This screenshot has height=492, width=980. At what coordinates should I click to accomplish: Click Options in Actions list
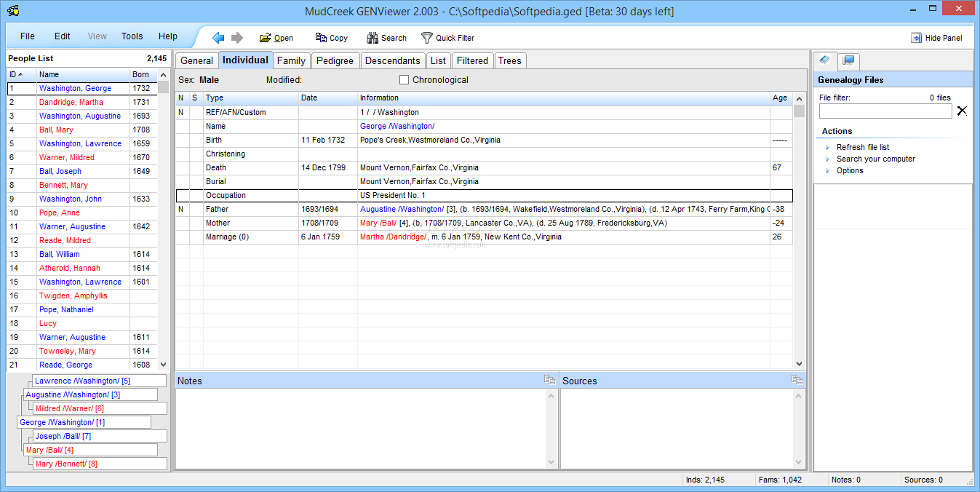(x=850, y=170)
